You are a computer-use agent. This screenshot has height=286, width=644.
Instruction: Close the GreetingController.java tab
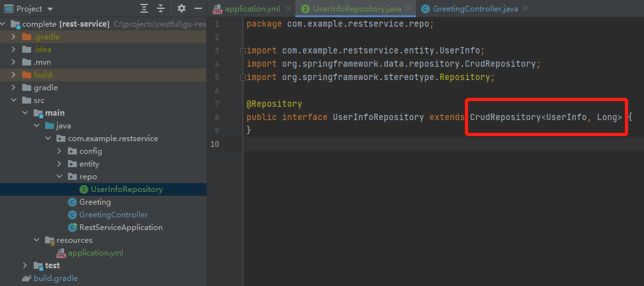525,9
